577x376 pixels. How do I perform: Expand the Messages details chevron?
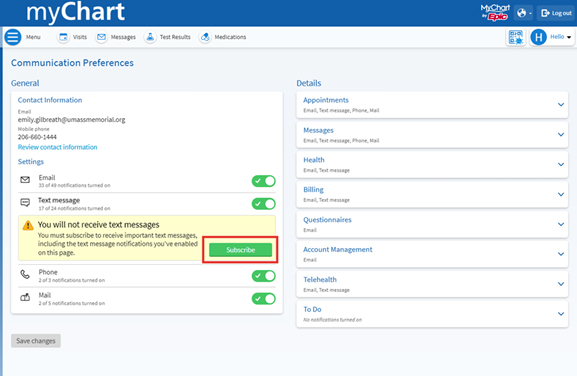tap(561, 135)
